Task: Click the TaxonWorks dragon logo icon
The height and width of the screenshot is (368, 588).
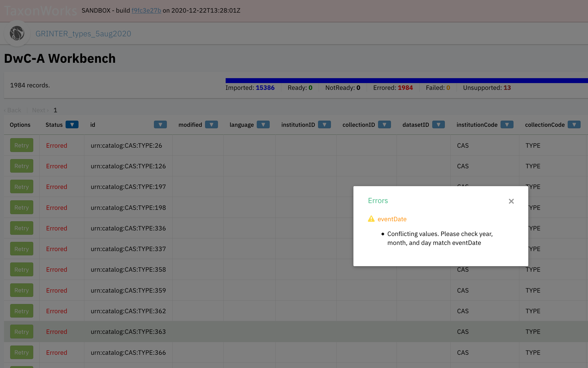Action: click(x=17, y=33)
